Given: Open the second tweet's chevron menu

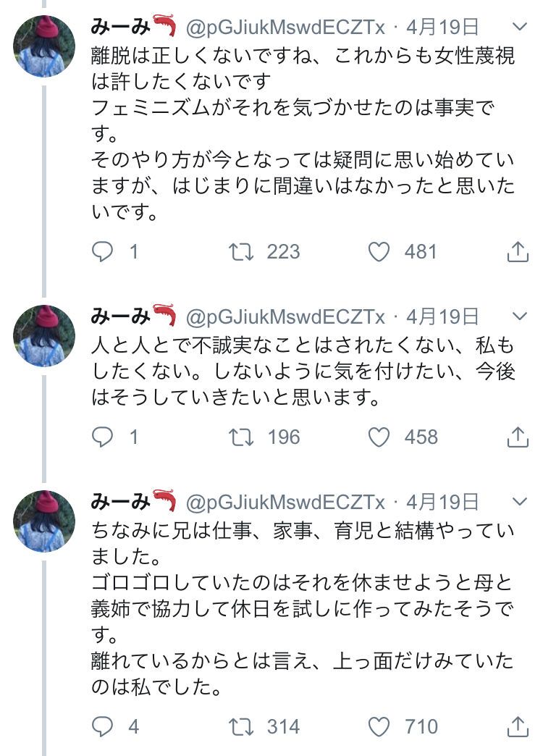Looking at the screenshot, I should pos(520,316).
